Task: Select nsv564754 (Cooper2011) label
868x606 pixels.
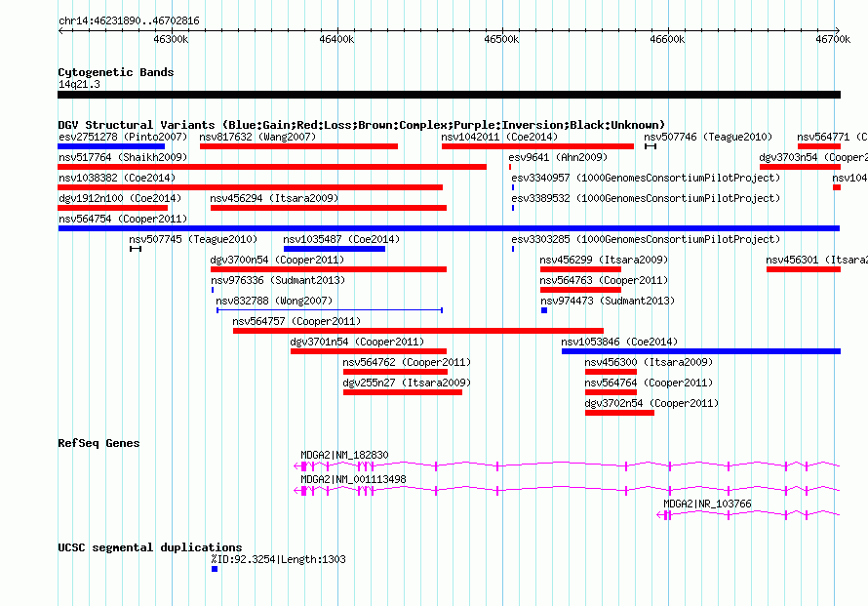Action: pos(123,219)
